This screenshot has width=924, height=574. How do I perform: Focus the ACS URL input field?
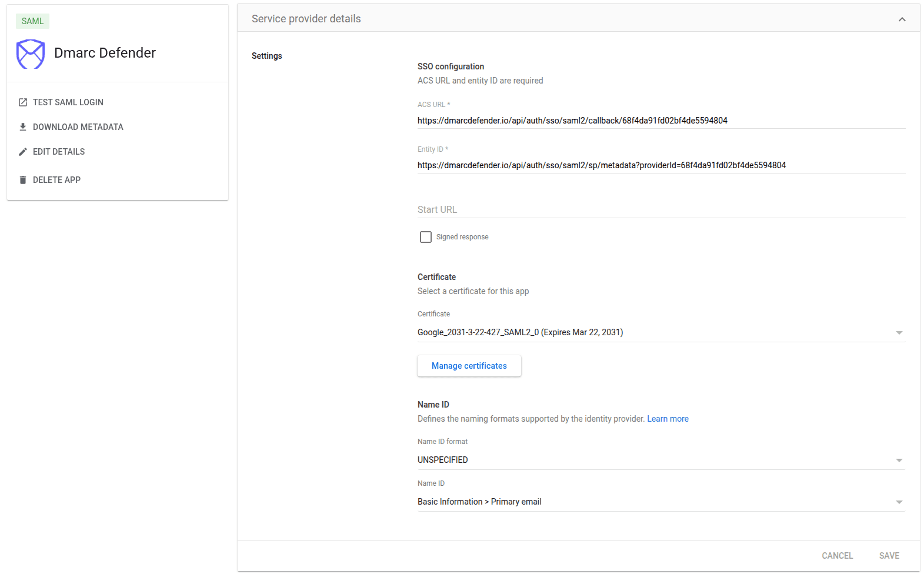coord(661,121)
